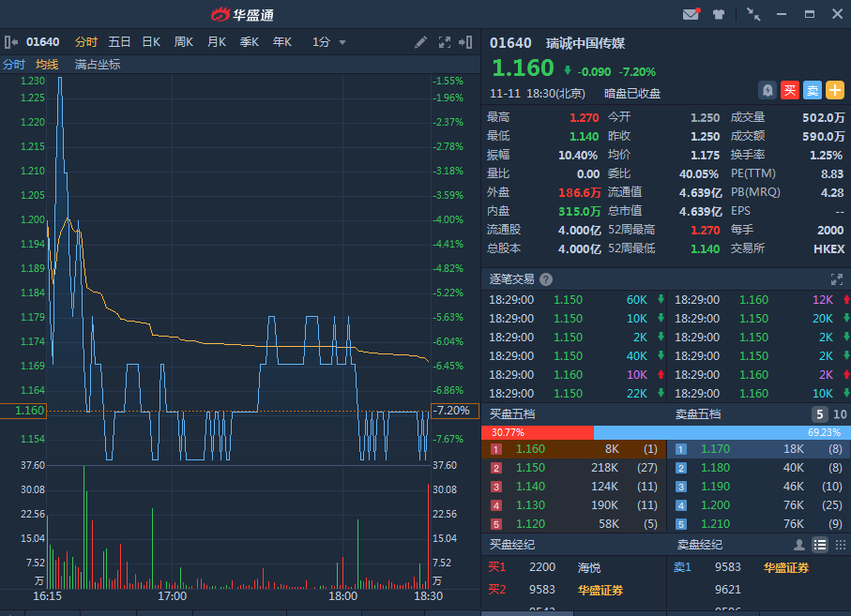851x616 pixels.
Task: Switch to 月K chart tab
Action: [217, 42]
